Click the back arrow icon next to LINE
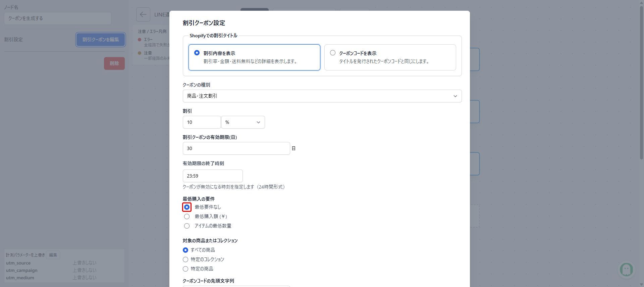Screen dimensions: 644x287 click(143, 14)
